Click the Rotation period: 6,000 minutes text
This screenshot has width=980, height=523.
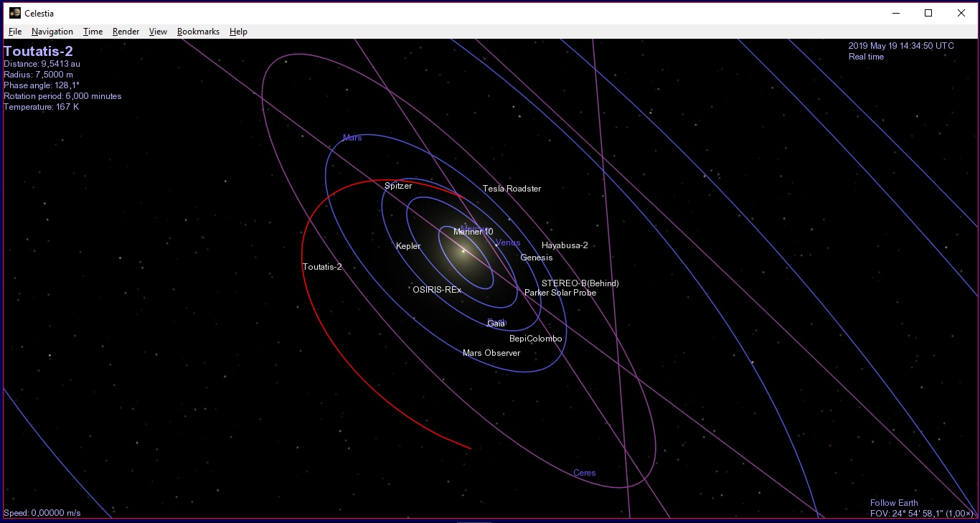62,96
